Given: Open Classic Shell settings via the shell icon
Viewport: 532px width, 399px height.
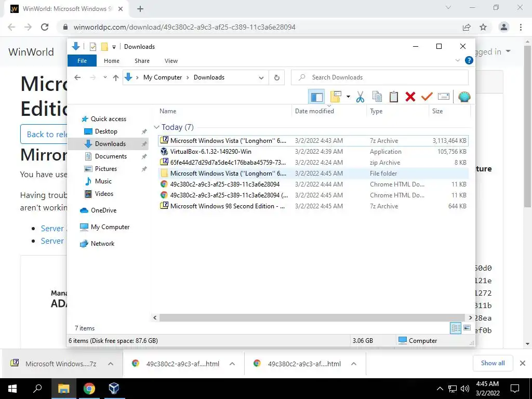Looking at the screenshot, I should pyautogui.click(x=464, y=97).
